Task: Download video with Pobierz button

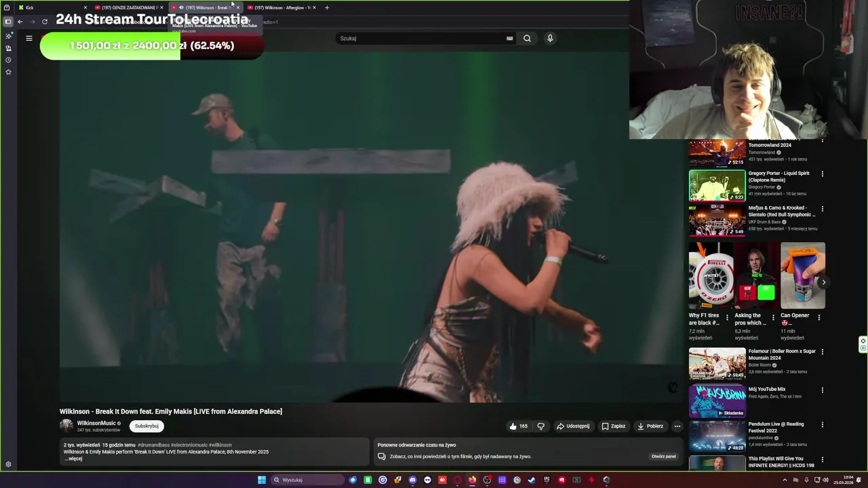Action: 650,426
